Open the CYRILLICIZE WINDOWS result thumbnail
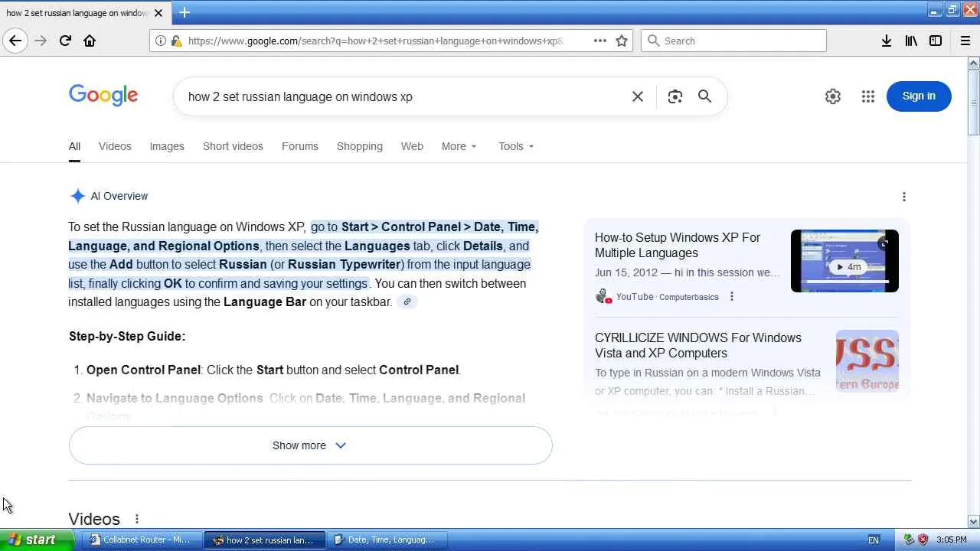 click(867, 361)
